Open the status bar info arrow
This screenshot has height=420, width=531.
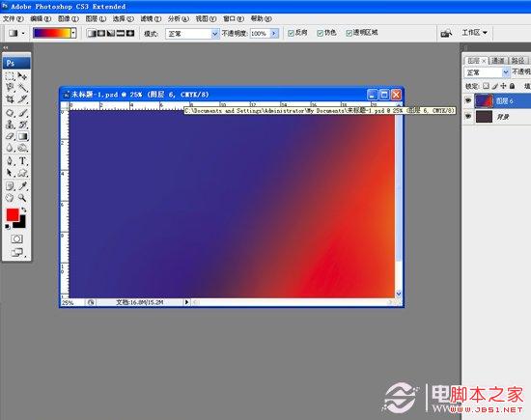pyautogui.click(x=186, y=302)
